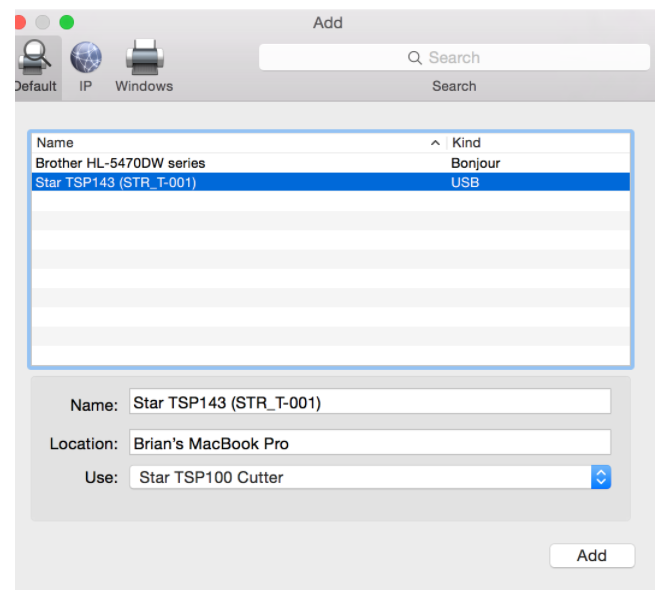
Task: Click the yellow minimize window button
Action: point(43,22)
